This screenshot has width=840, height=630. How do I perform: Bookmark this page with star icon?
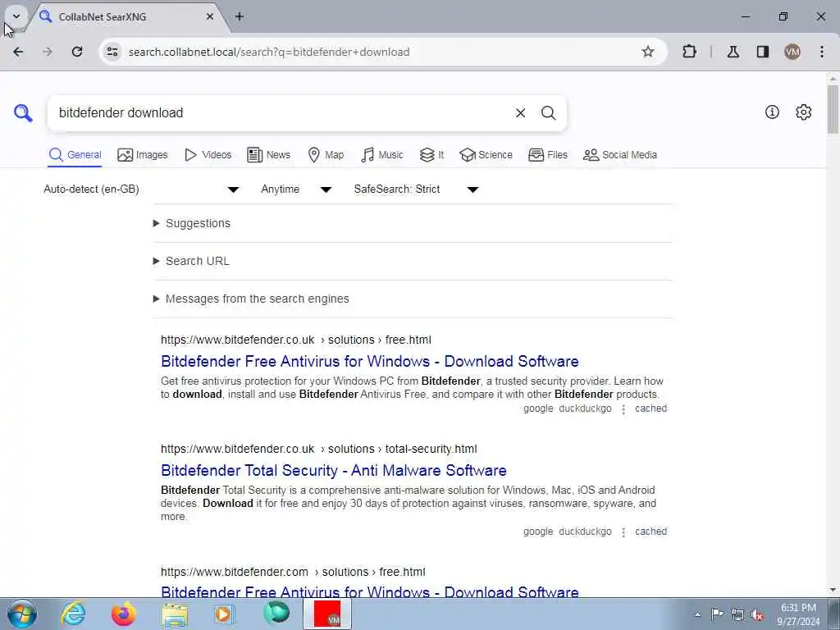coord(648,52)
